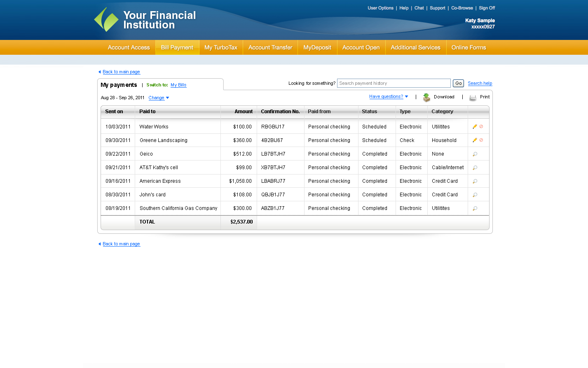
Task: Switch to the Account Transfer tab
Action: pos(270,47)
